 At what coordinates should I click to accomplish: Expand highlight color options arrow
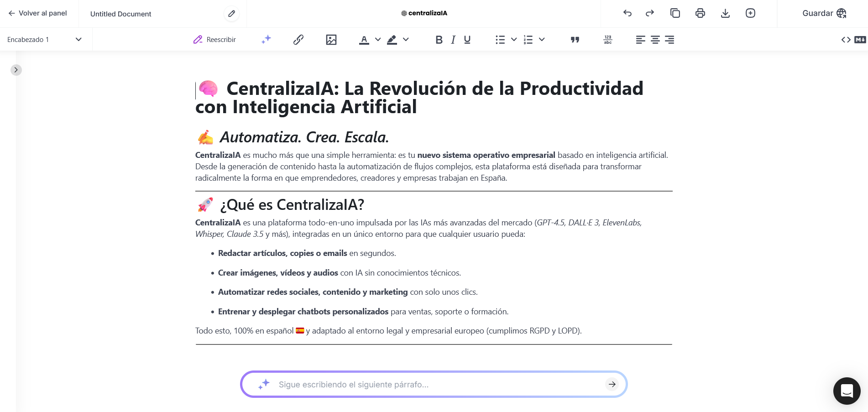pos(406,40)
